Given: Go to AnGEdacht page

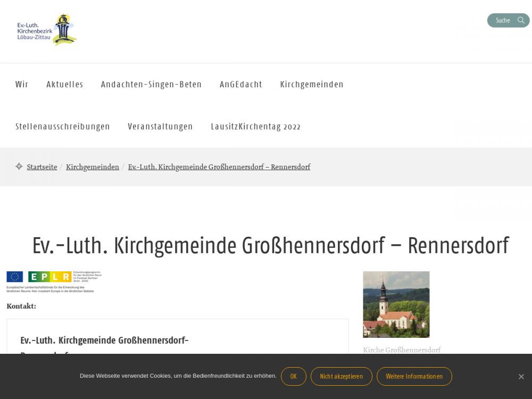Looking at the screenshot, I should 240,84.
